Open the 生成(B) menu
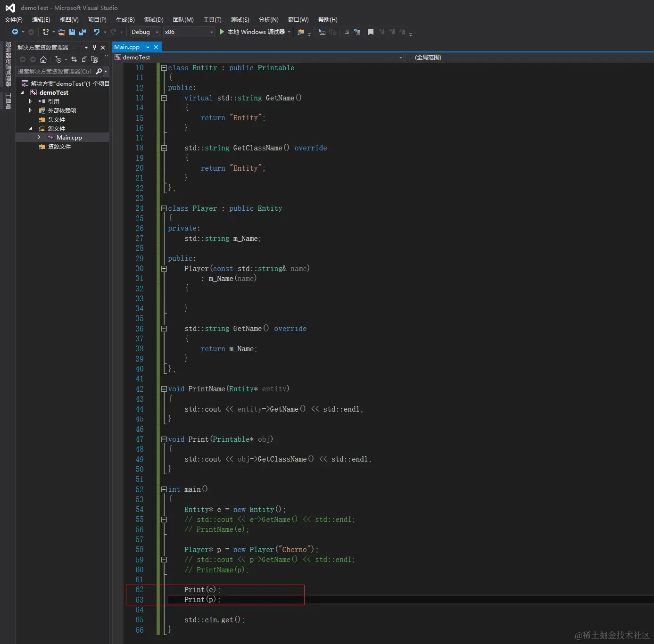654x644 pixels. pos(125,20)
